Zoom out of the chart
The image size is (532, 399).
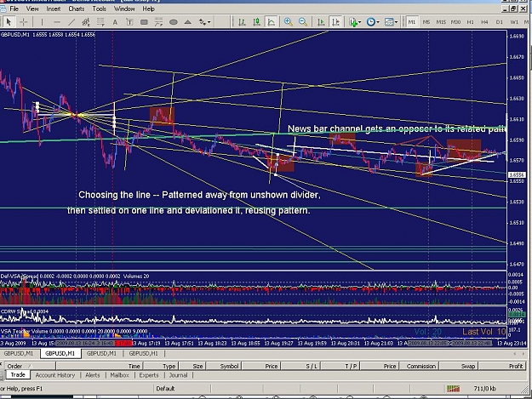click(x=303, y=22)
